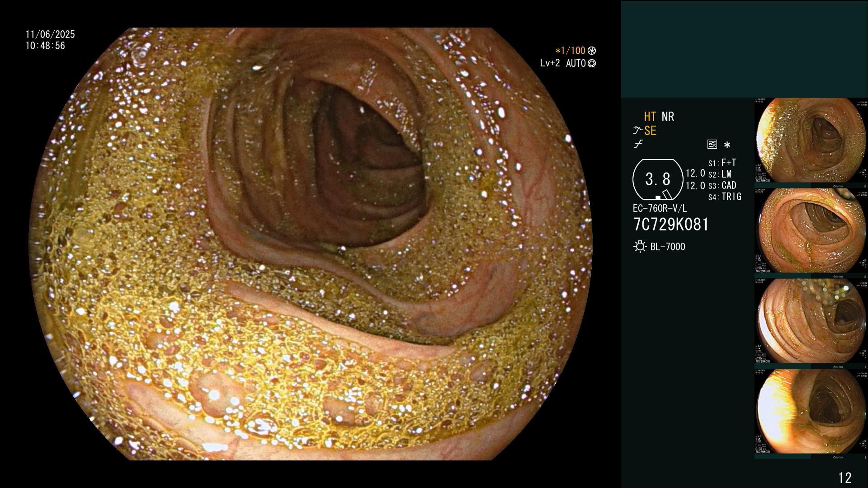Image resolution: width=868 pixels, height=488 pixels.
Task: Click the *1/100 shutter speed value
Action: (x=570, y=51)
